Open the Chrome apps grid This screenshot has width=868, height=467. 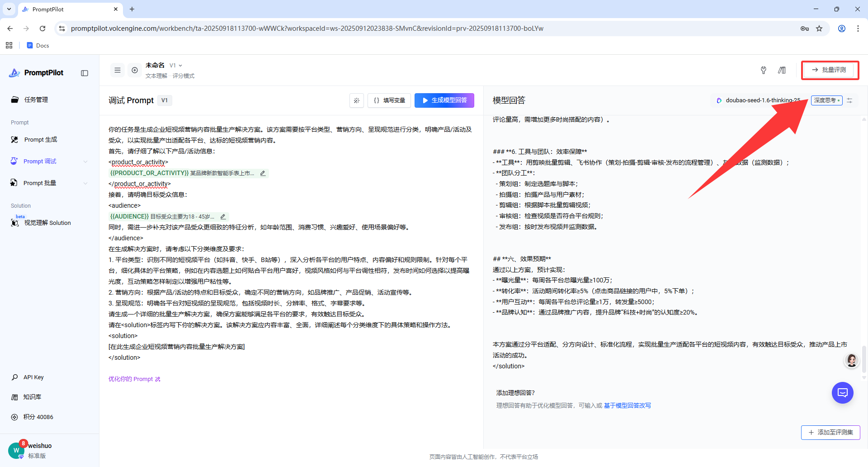[x=9, y=45]
